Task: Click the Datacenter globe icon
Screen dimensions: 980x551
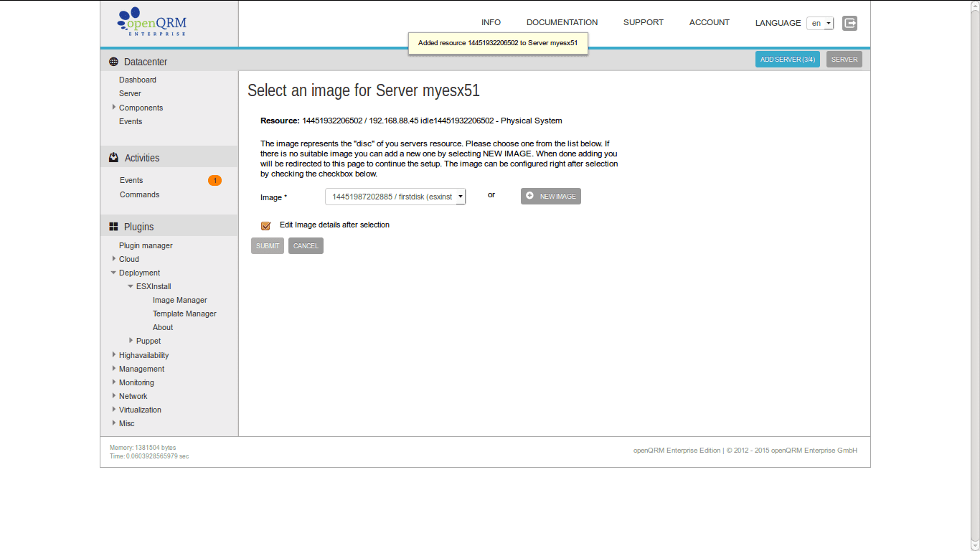Action: coord(113,62)
